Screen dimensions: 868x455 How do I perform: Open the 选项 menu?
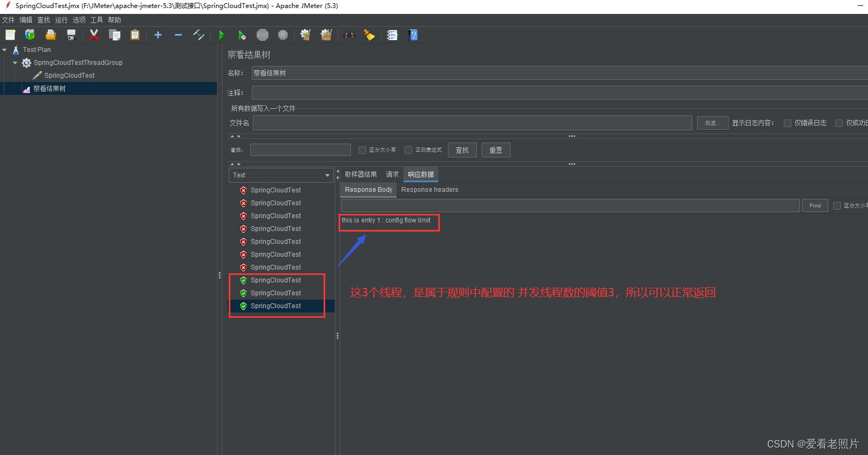click(79, 20)
